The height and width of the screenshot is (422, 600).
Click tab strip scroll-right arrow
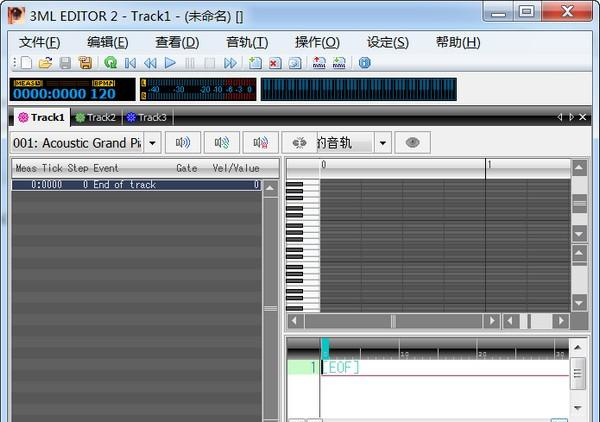click(x=571, y=117)
